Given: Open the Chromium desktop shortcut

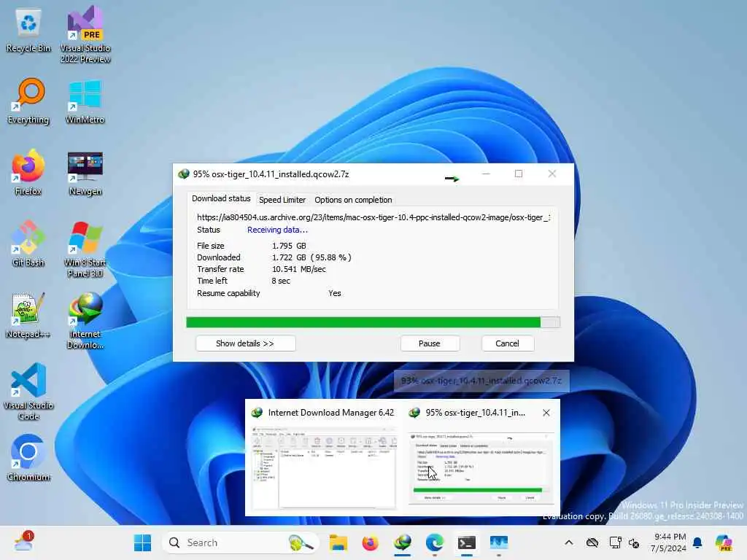Looking at the screenshot, I should click(x=28, y=458).
